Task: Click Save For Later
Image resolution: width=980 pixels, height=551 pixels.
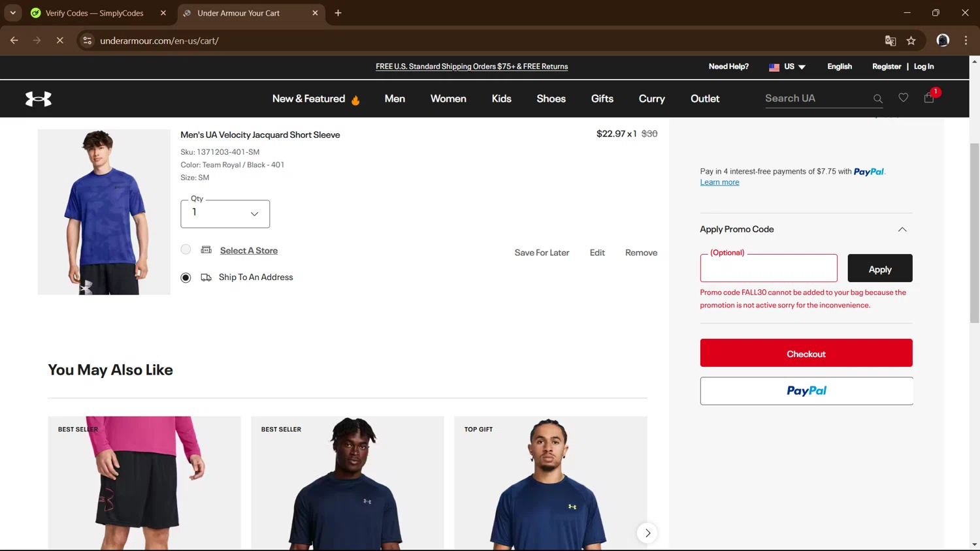Action: pyautogui.click(x=542, y=253)
